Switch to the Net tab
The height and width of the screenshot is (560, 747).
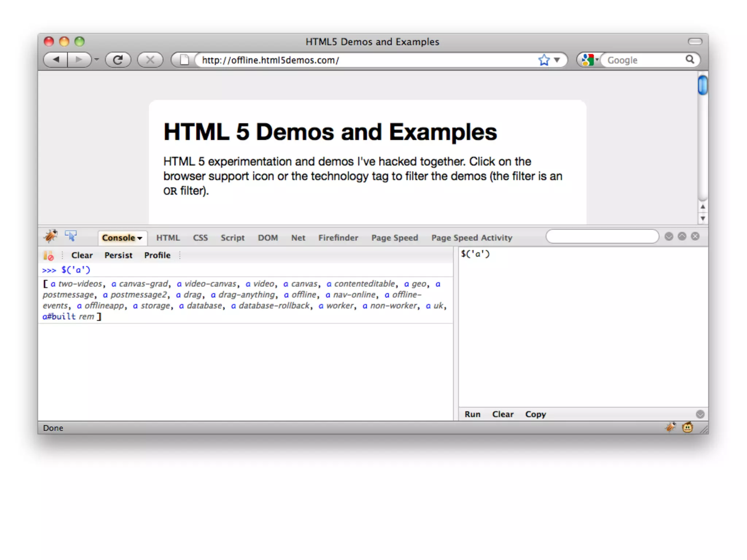pyautogui.click(x=298, y=238)
